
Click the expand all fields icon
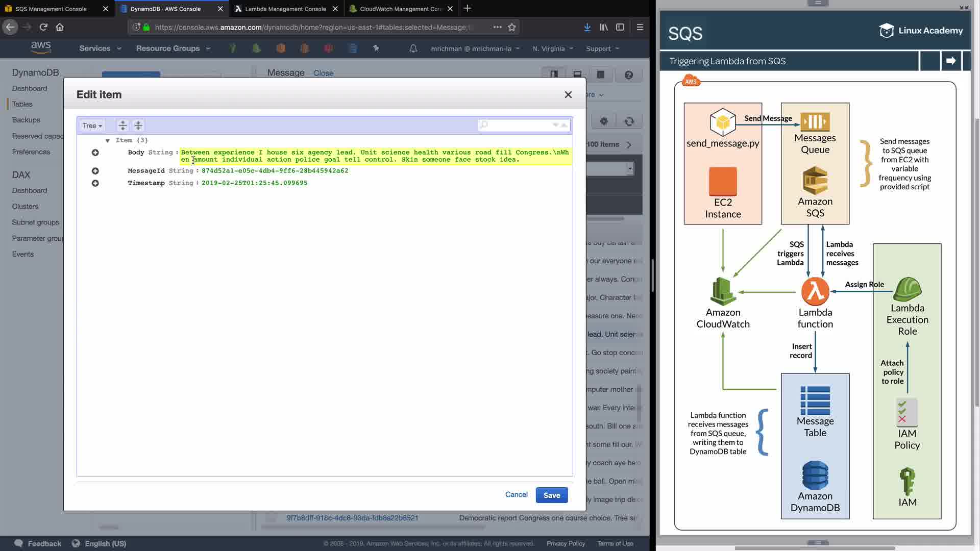122,126
